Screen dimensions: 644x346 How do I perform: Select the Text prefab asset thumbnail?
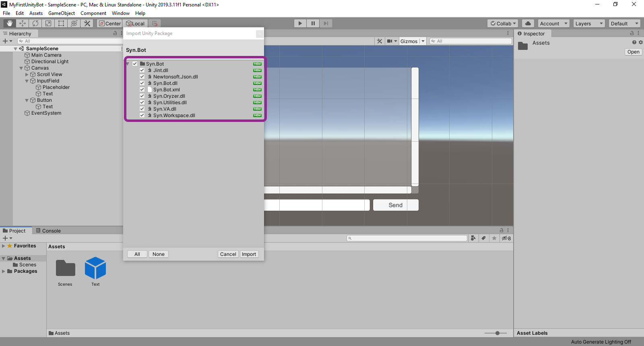[x=95, y=268]
